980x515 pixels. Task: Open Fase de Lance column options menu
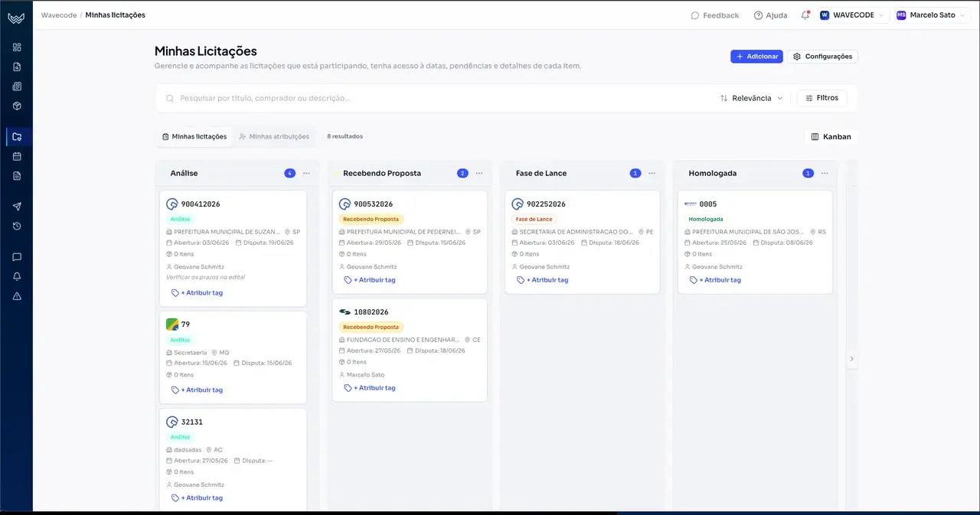(652, 174)
